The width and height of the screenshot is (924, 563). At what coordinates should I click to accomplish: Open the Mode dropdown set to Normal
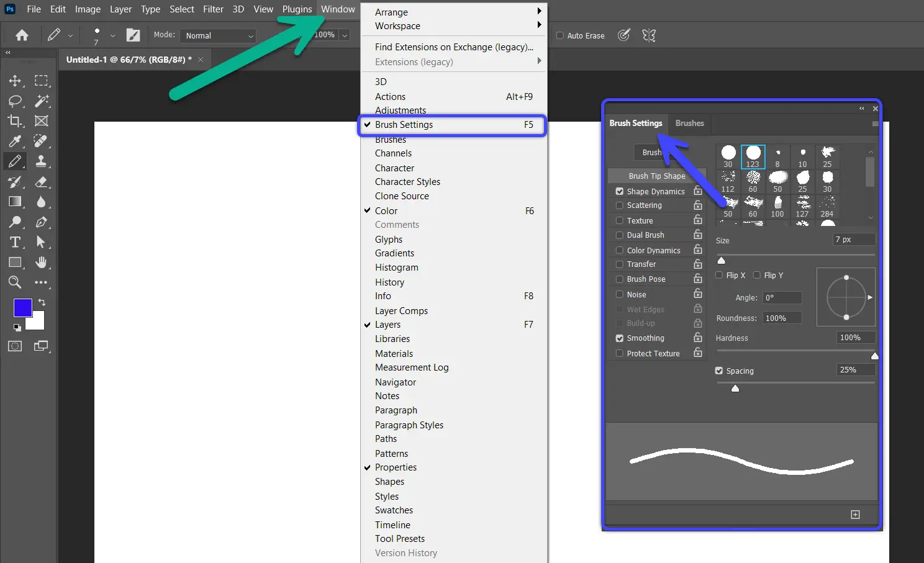[219, 35]
